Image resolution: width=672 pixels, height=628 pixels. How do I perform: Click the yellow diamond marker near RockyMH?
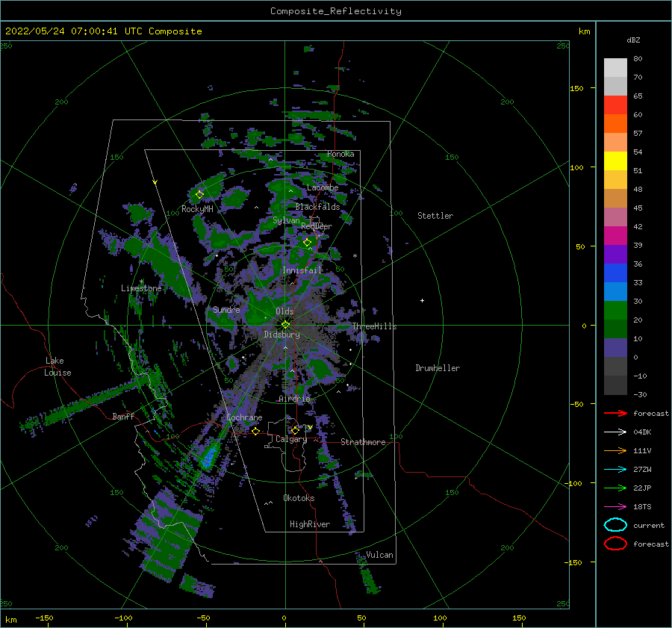point(199,195)
